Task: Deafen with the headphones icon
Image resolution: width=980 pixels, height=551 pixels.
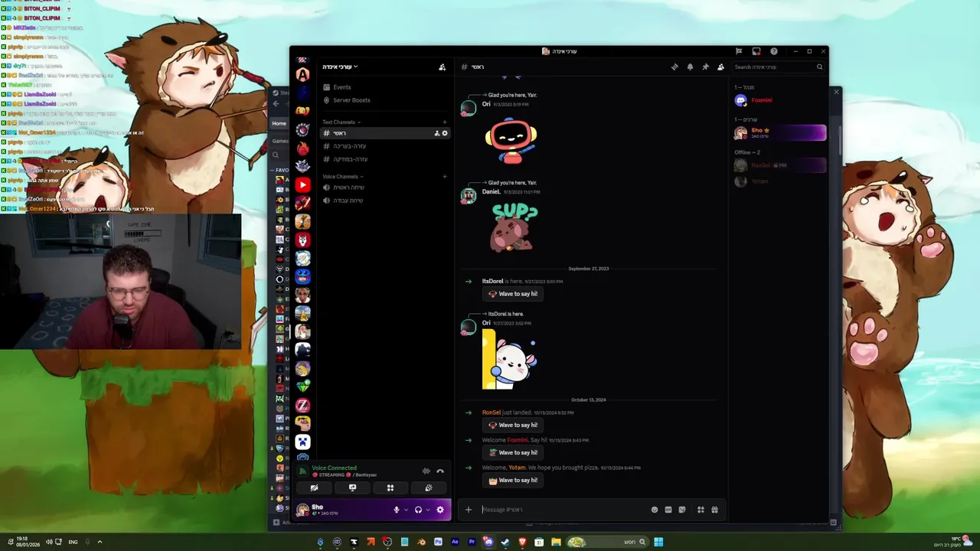Action: coord(418,510)
